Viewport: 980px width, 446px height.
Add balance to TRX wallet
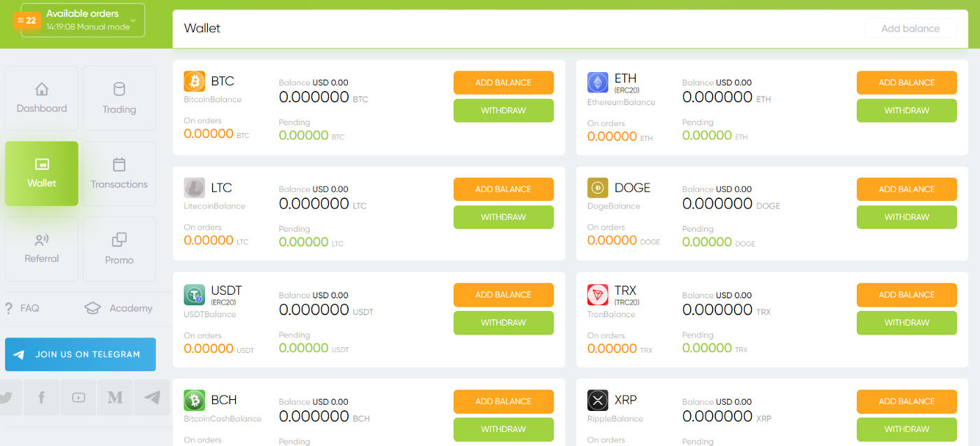pos(906,295)
